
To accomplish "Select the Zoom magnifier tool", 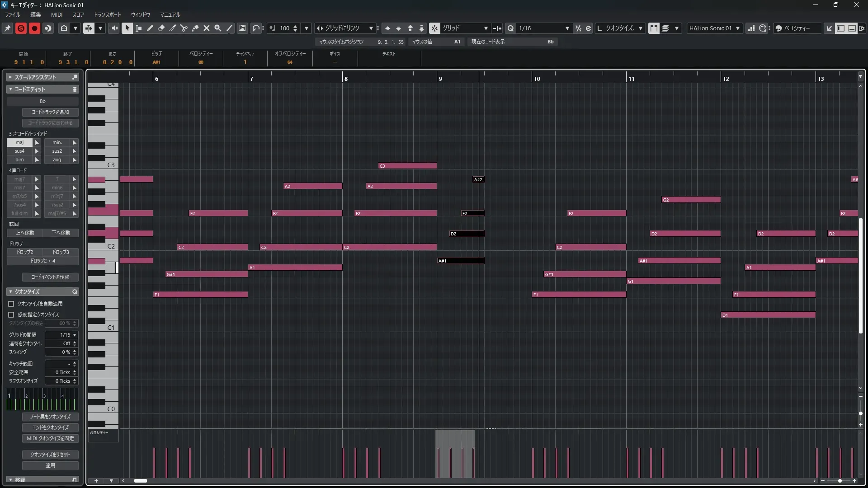I will 218,28.
